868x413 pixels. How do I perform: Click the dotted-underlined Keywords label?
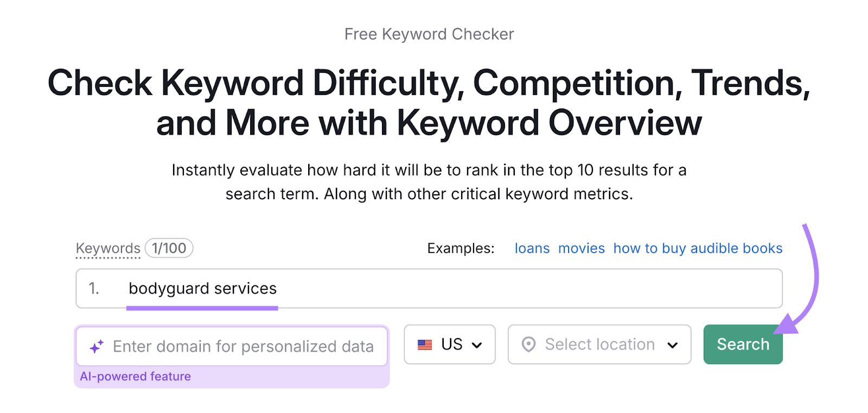click(107, 249)
